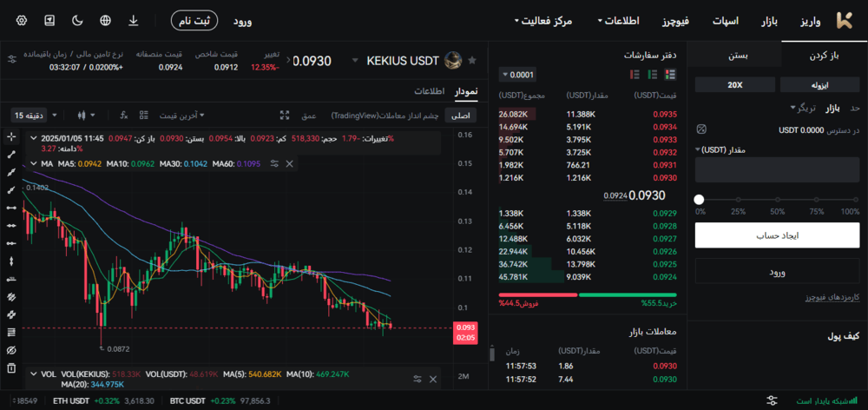Viewport: 868px width, 410px height.
Task: Open VOL indicator settings sliders
Action: coord(418,379)
